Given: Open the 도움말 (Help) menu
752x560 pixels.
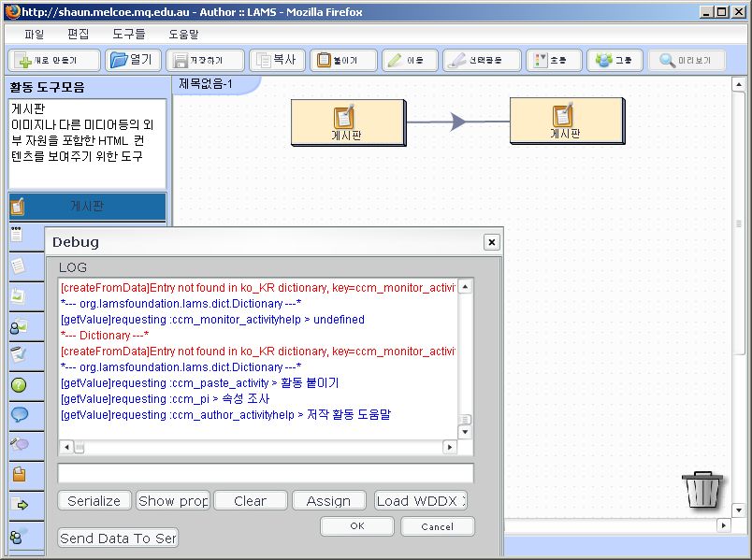Looking at the screenshot, I should point(184,34).
